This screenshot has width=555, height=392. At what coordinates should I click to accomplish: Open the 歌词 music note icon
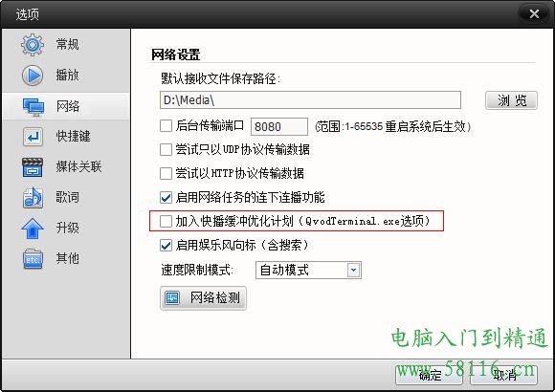coord(33,197)
